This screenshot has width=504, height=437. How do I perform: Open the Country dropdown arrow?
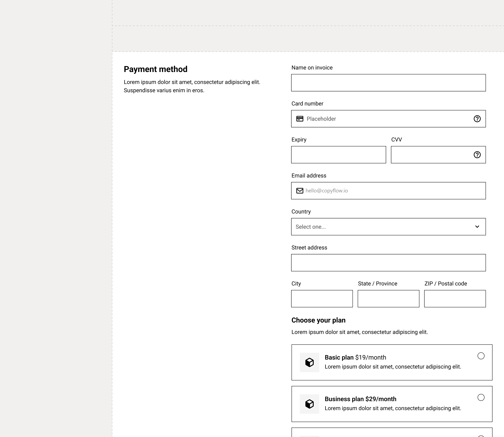coord(477,227)
